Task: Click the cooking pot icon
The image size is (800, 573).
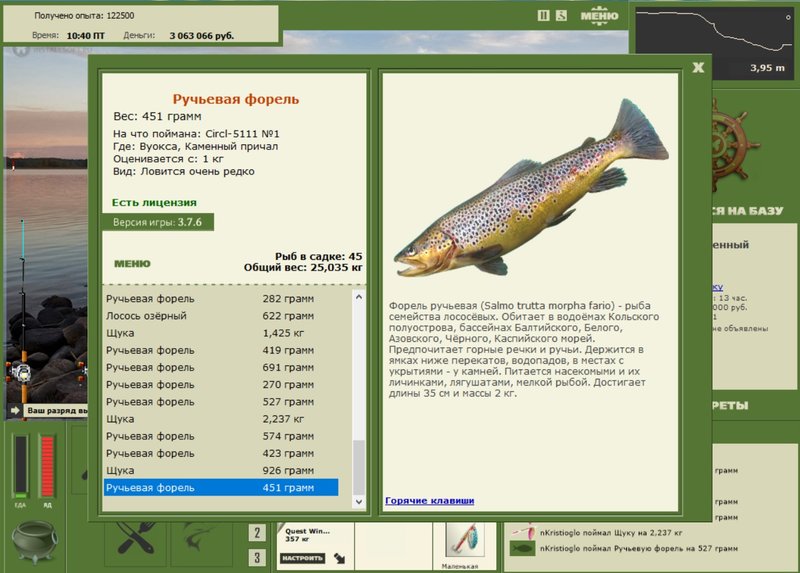Action: point(35,542)
